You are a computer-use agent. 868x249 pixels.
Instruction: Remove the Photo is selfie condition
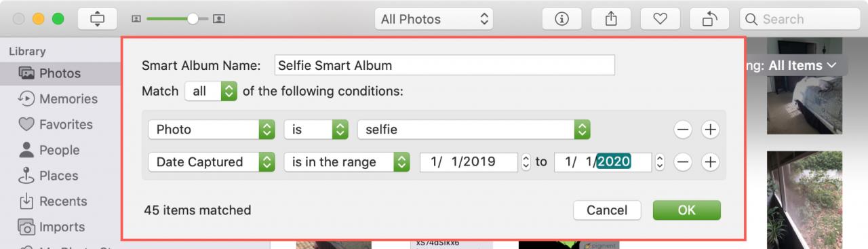click(x=683, y=130)
